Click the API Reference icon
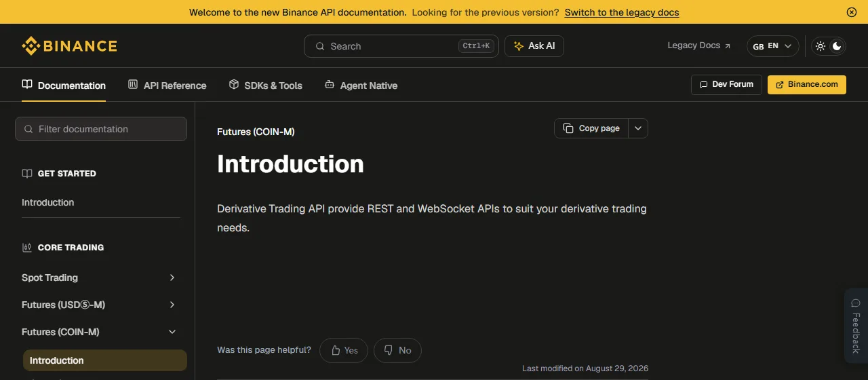The width and height of the screenshot is (868, 380). pos(133,85)
